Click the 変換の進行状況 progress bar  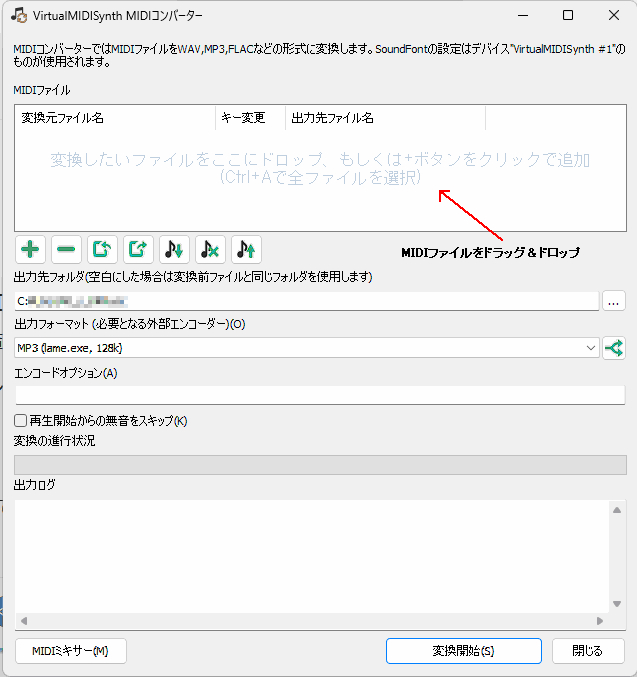[x=320, y=465]
